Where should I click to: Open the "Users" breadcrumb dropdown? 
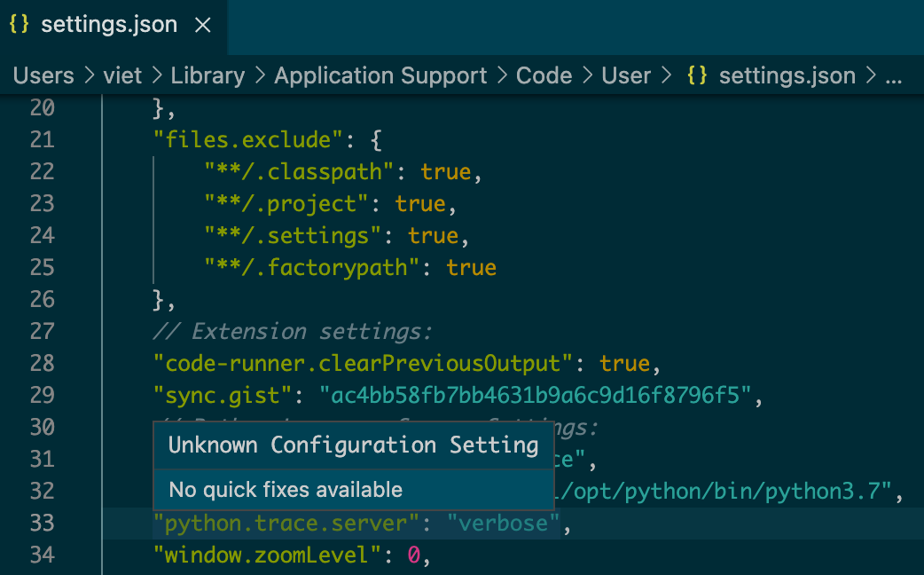(x=43, y=75)
